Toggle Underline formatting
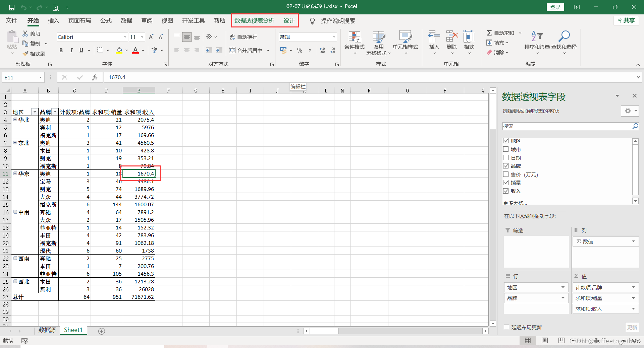The height and width of the screenshot is (348, 644). tap(81, 50)
